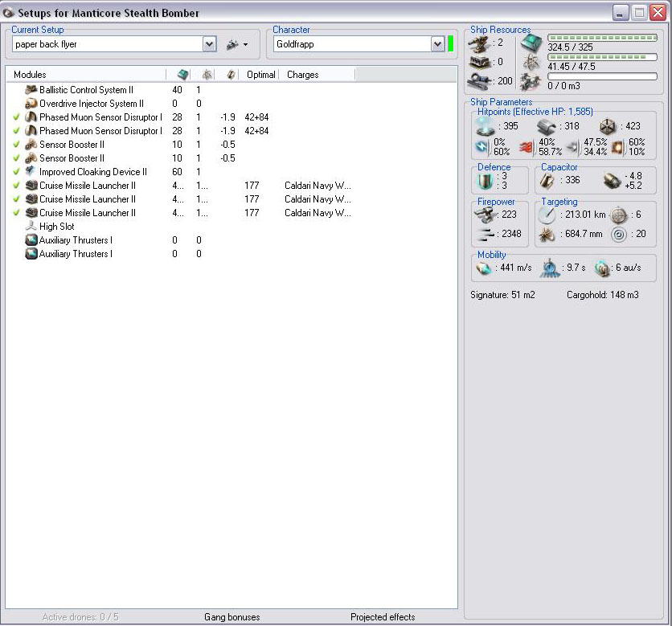Click the powergrid usage bar 41.45 / 47.5
Screen dimensions: 672x626
[602, 57]
